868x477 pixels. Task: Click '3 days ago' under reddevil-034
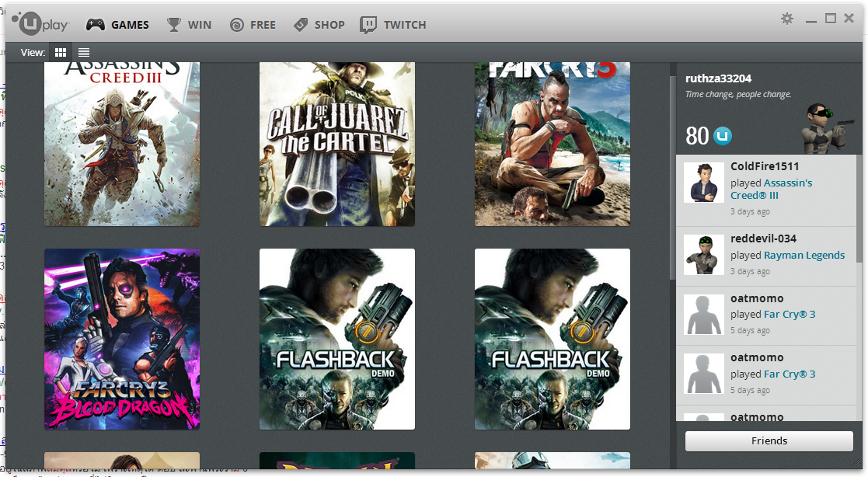[750, 271]
